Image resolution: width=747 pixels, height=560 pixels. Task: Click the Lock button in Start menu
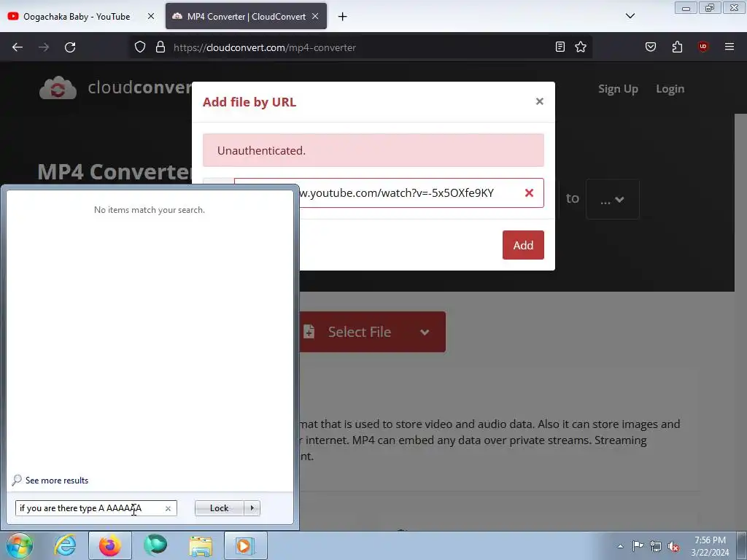click(219, 508)
